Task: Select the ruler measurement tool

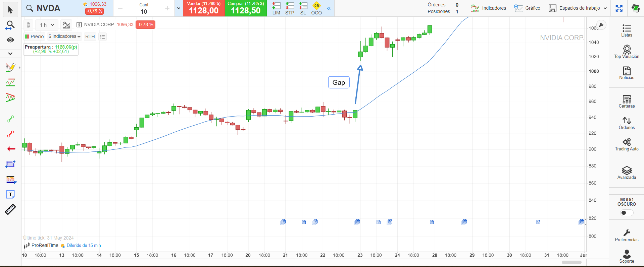Action: pyautogui.click(x=10, y=209)
